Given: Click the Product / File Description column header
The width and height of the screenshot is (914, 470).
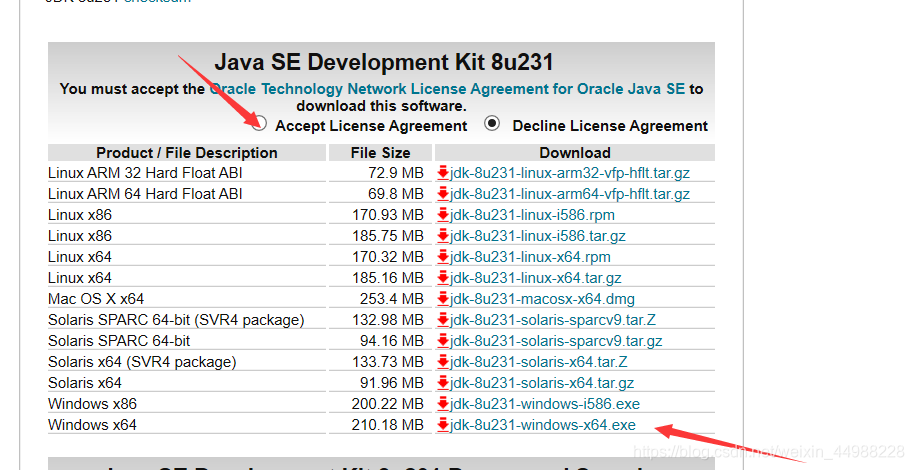Looking at the screenshot, I should (x=187, y=153).
